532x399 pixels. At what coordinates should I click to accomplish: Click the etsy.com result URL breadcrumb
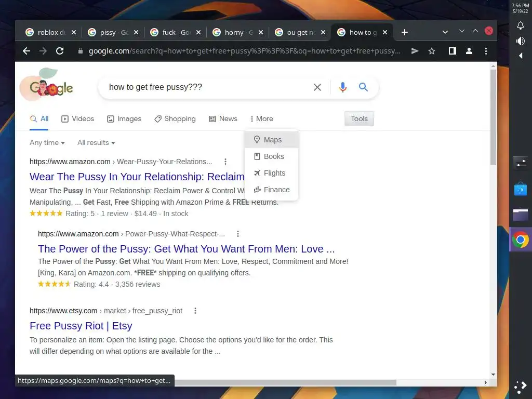(106, 311)
